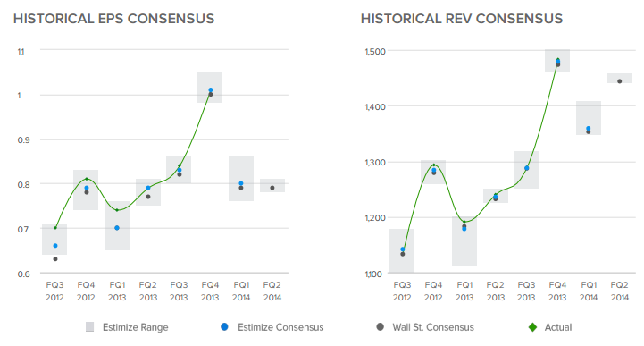Click EPS chart FQ1 2014 Estimize dot

(x=241, y=183)
